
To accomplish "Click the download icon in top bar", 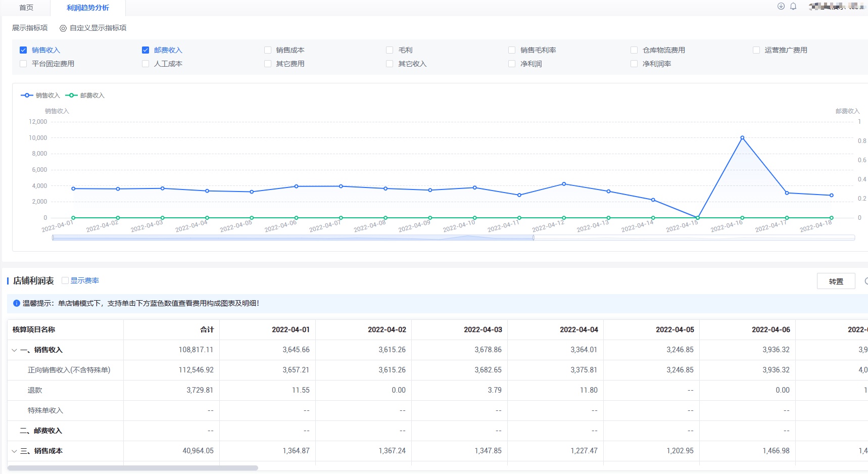I will (x=781, y=7).
